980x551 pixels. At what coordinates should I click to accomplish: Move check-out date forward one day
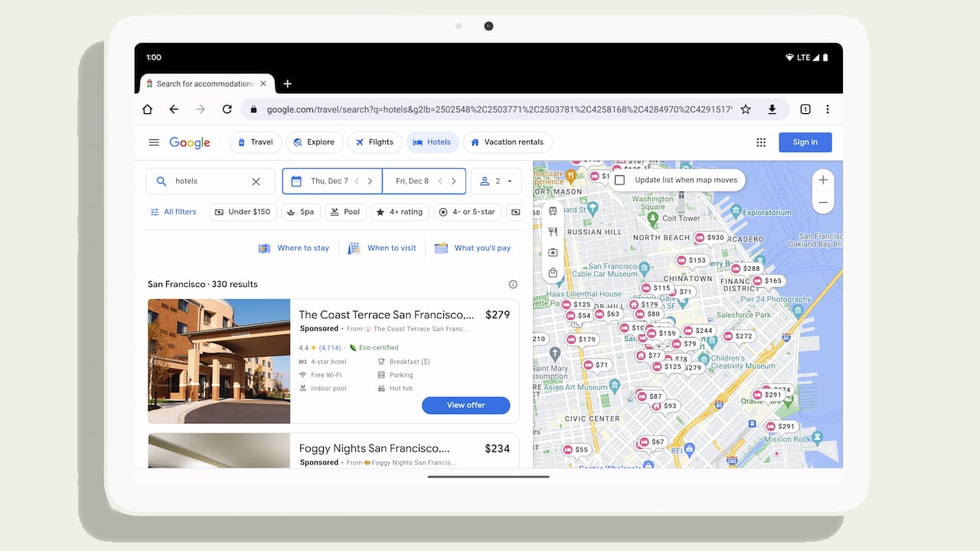(453, 181)
